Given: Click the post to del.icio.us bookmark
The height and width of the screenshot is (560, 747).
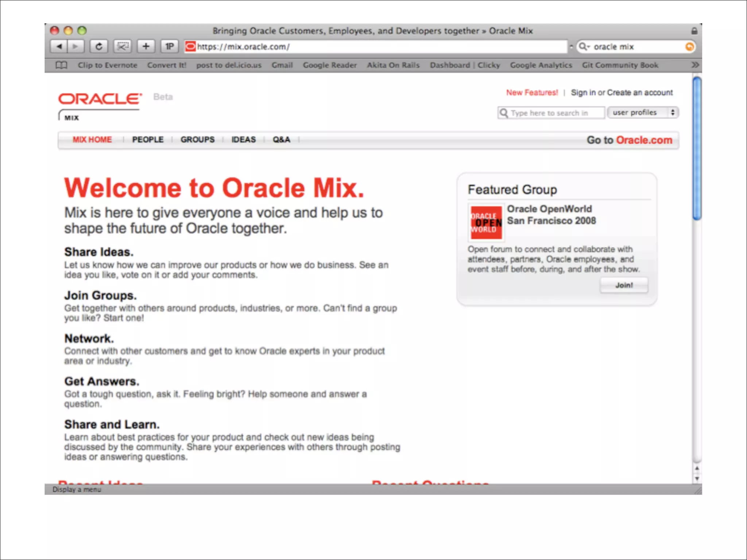Looking at the screenshot, I should tap(229, 65).
